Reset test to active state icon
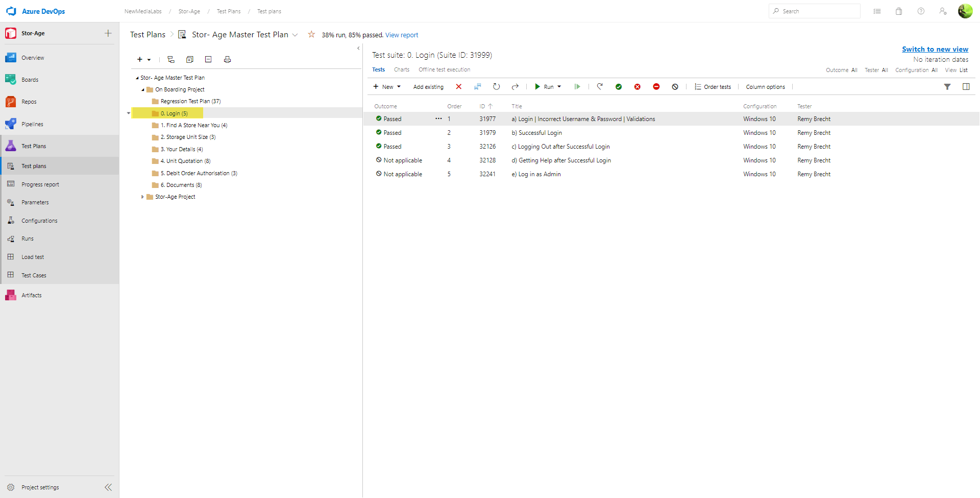 pyautogui.click(x=600, y=87)
